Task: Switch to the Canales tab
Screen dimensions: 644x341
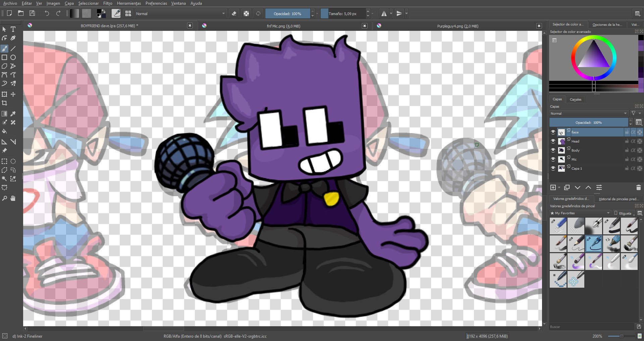Action: [x=575, y=99]
